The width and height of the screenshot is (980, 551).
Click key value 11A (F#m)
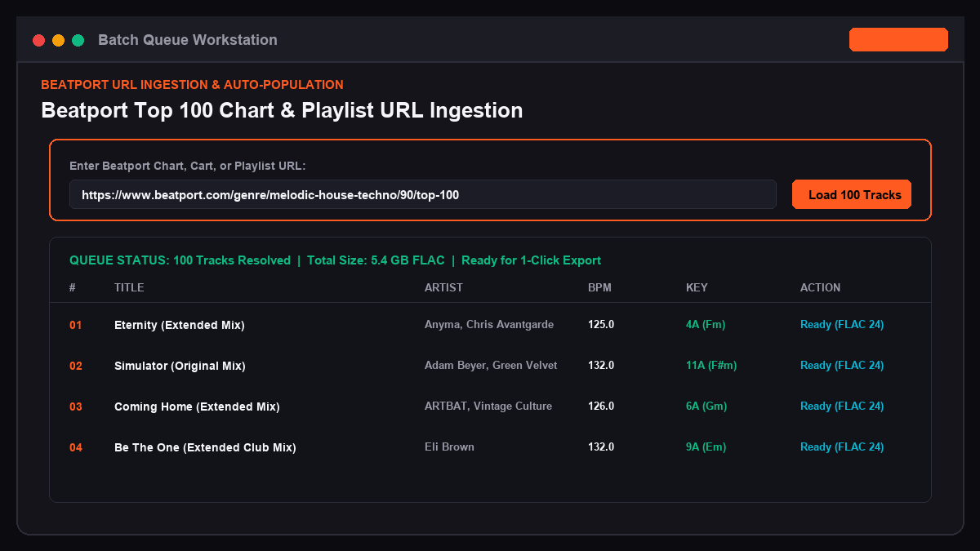[711, 365]
